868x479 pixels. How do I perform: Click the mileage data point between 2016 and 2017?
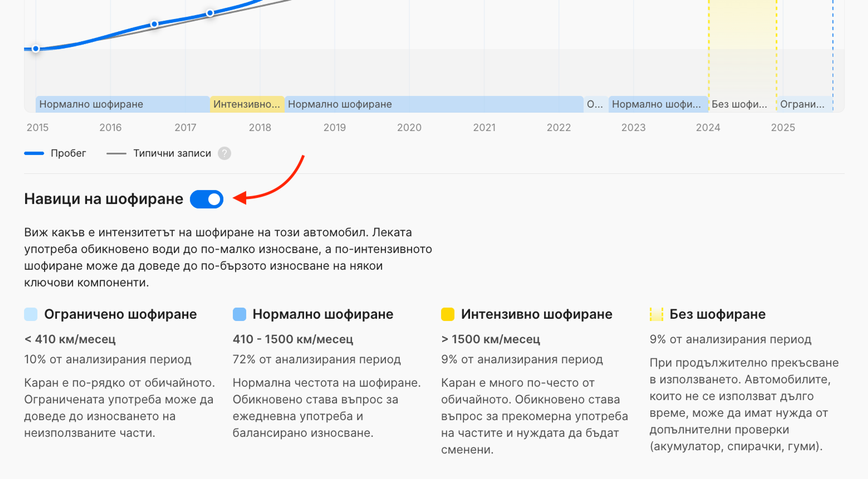(154, 24)
